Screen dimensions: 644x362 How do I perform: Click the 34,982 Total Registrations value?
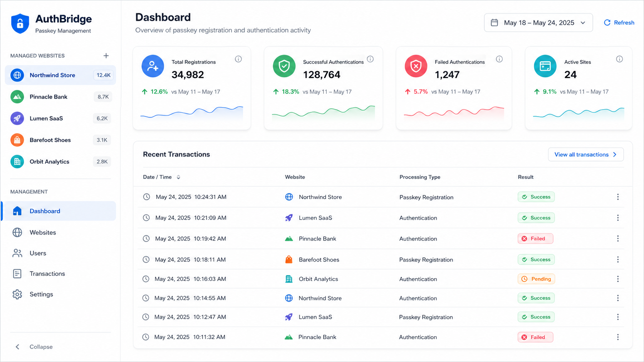click(x=188, y=75)
